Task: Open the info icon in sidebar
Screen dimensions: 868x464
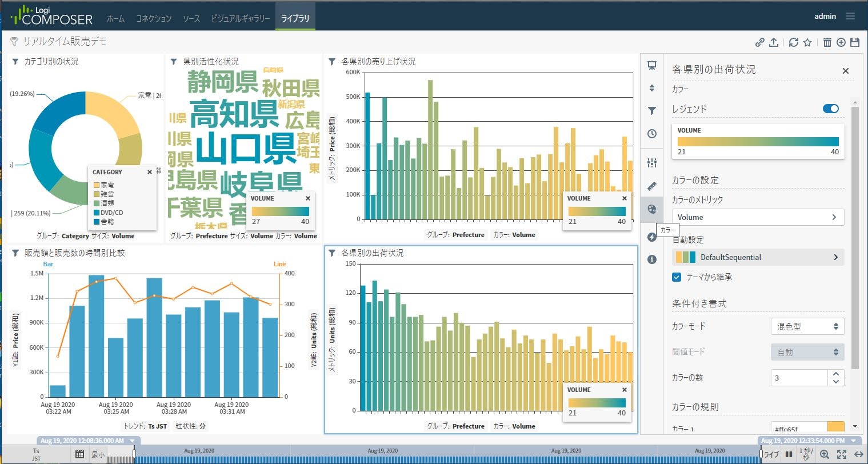Action: pyautogui.click(x=651, y=259)
